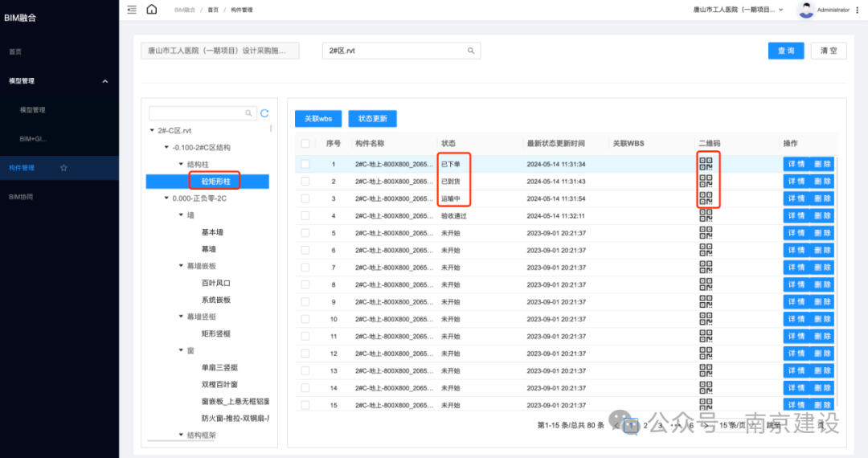
Task: Check the checkbox for row 13
Action: coord(305,371)
